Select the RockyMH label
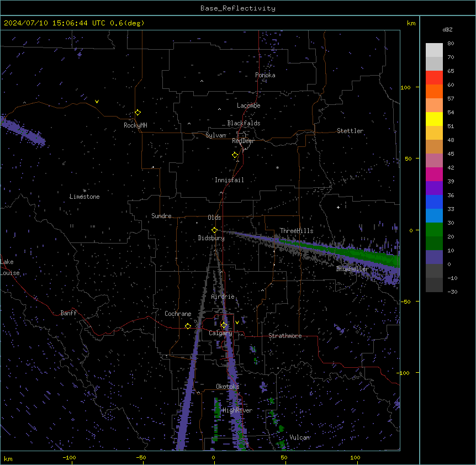Screen dimensions: 476x465 [135, 125]
